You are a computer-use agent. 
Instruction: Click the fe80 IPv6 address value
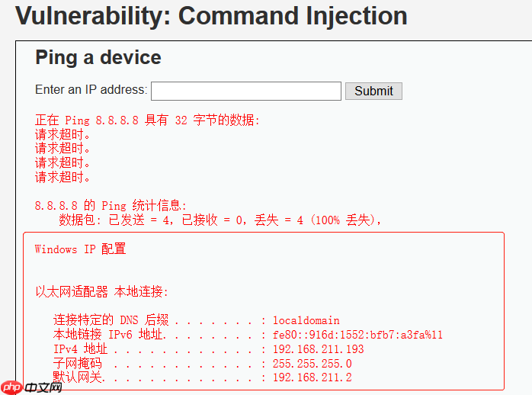[x=357, y=335]
